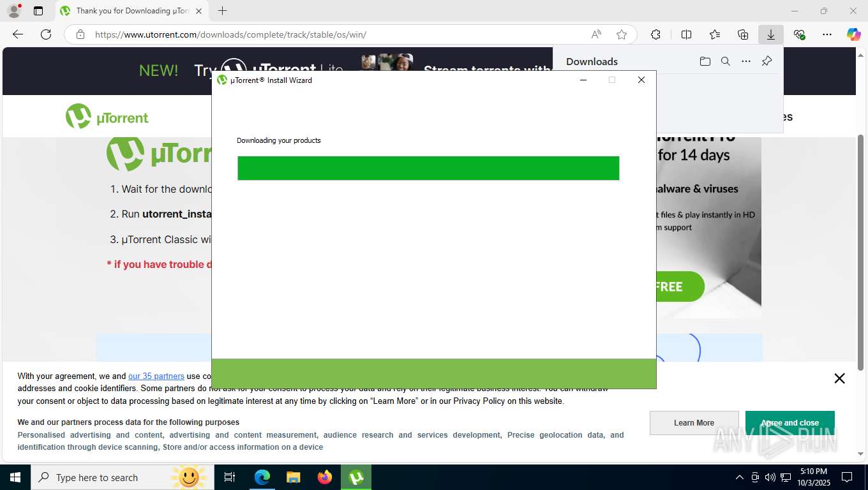This screenshot has height=490, width=868.
Task: Open a new browser tab
Action: coord(222,11)
